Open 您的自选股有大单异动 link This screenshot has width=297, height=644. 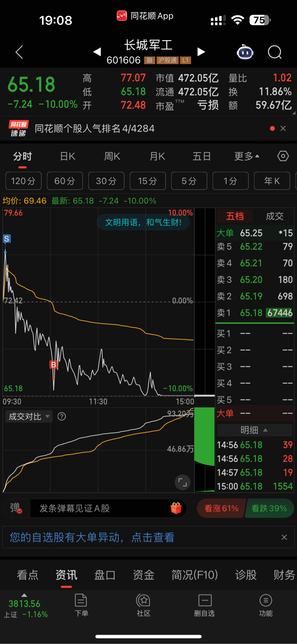click(x=92, y=537)
